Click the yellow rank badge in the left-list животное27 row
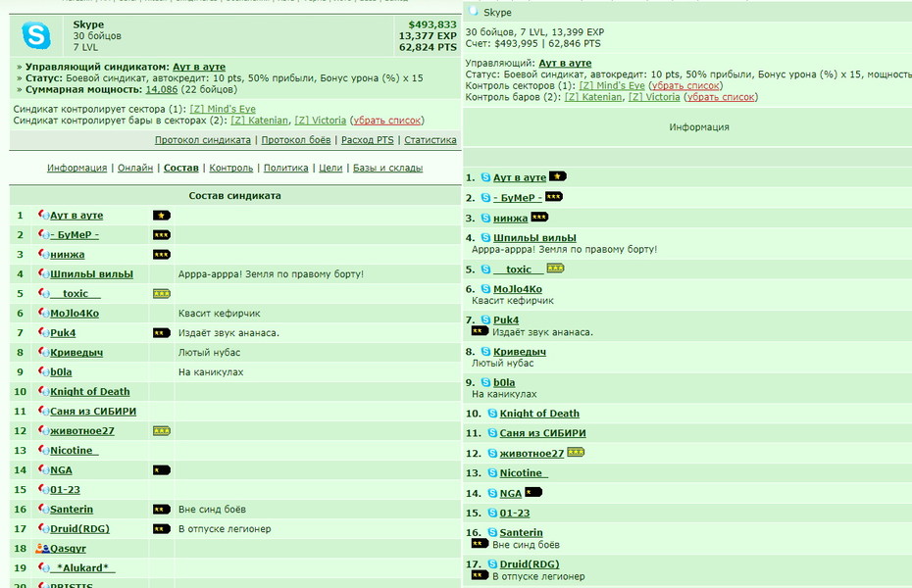Screen dimensions: 912x588 [x=161, y=431]
